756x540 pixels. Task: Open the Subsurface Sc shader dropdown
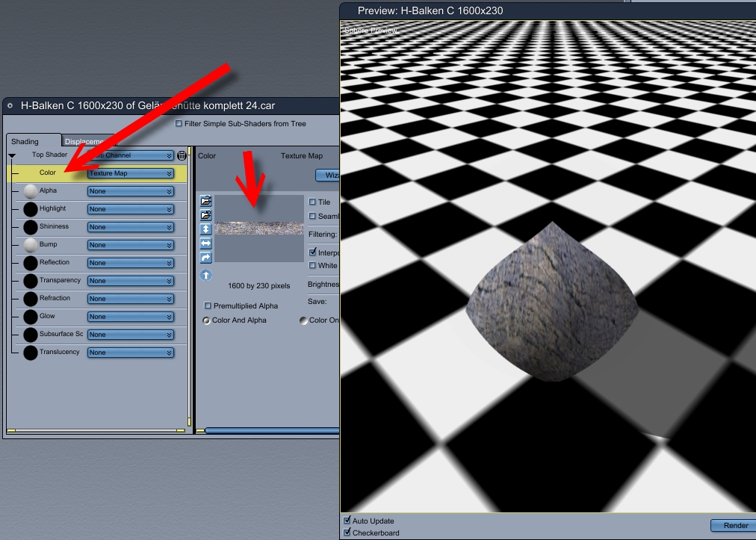(x=130, y=335)
